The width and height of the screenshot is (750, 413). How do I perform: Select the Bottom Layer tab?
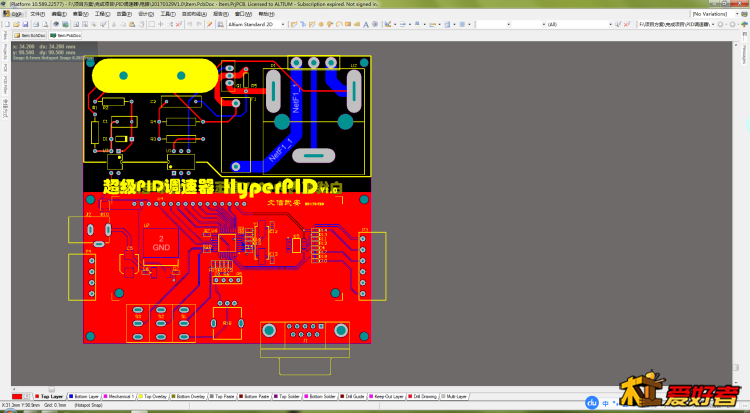[84, 396]
